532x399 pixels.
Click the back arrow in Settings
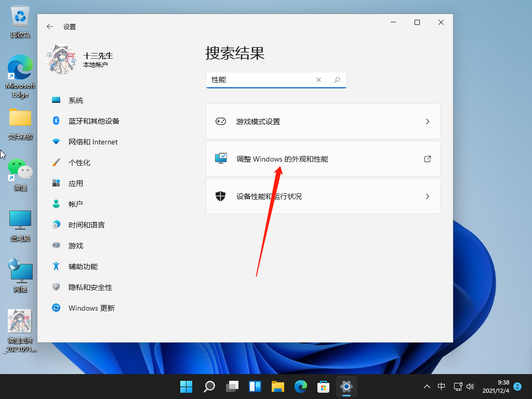(50, 26)
